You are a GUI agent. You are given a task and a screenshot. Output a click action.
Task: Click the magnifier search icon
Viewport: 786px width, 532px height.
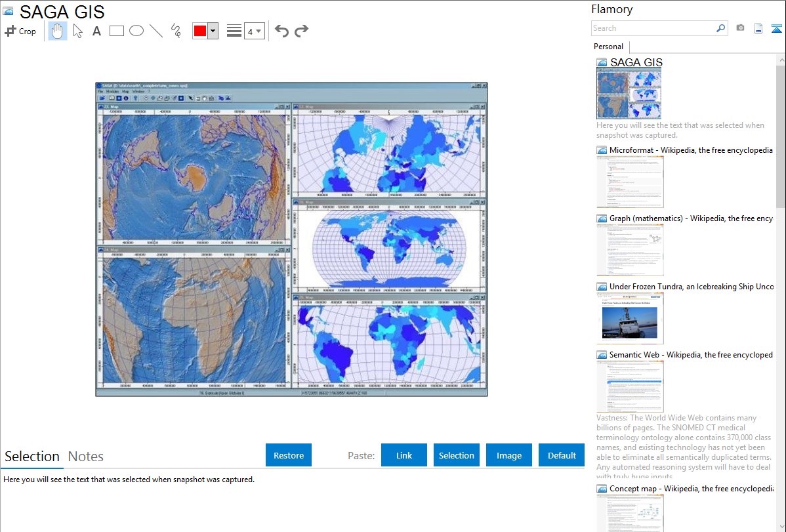pos(720,28)
